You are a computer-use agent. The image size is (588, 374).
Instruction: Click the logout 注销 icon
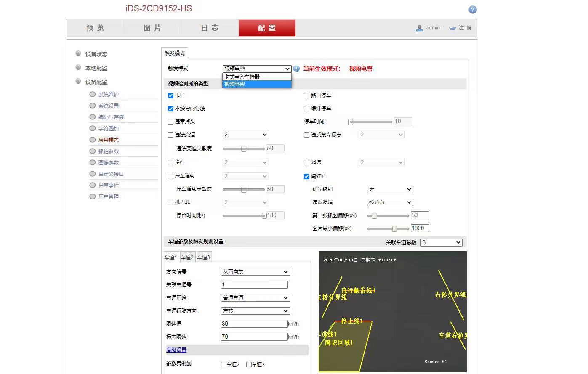[452, 28]
